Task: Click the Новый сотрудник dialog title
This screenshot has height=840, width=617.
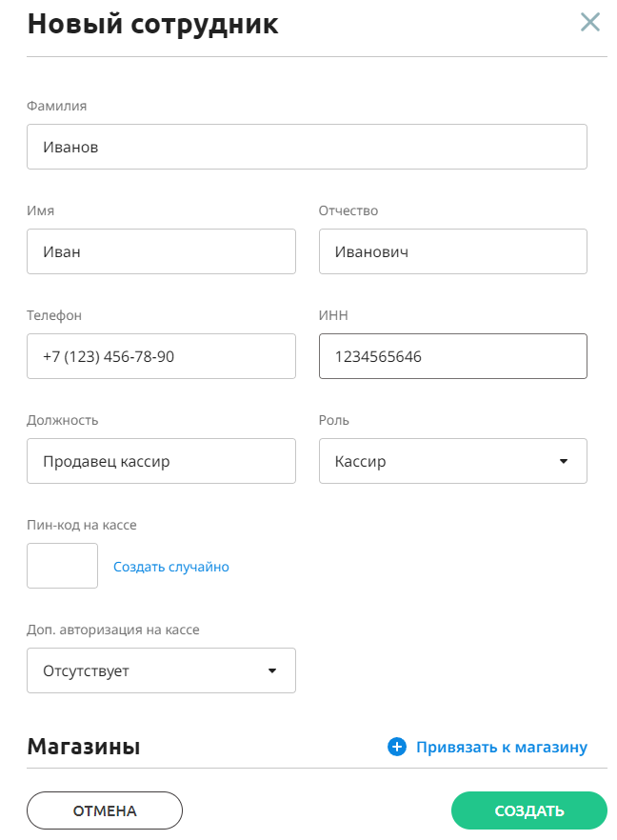Action: [152, 25]
